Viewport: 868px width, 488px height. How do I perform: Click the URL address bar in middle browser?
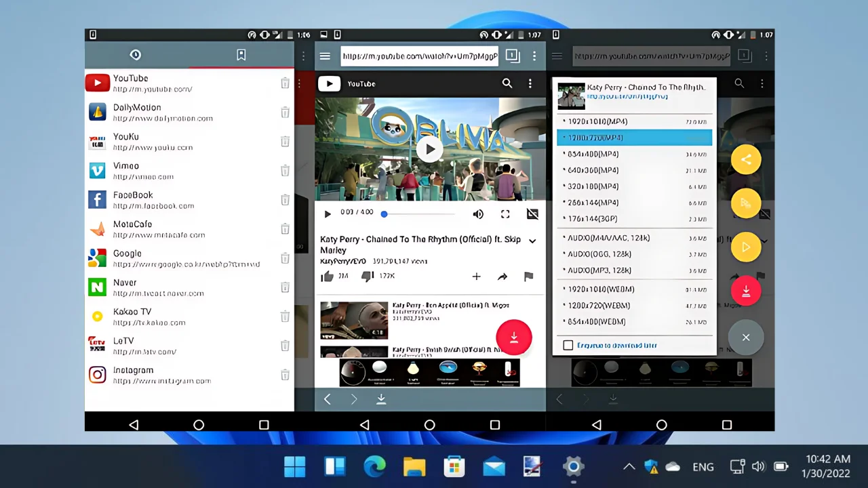[419, 56]
